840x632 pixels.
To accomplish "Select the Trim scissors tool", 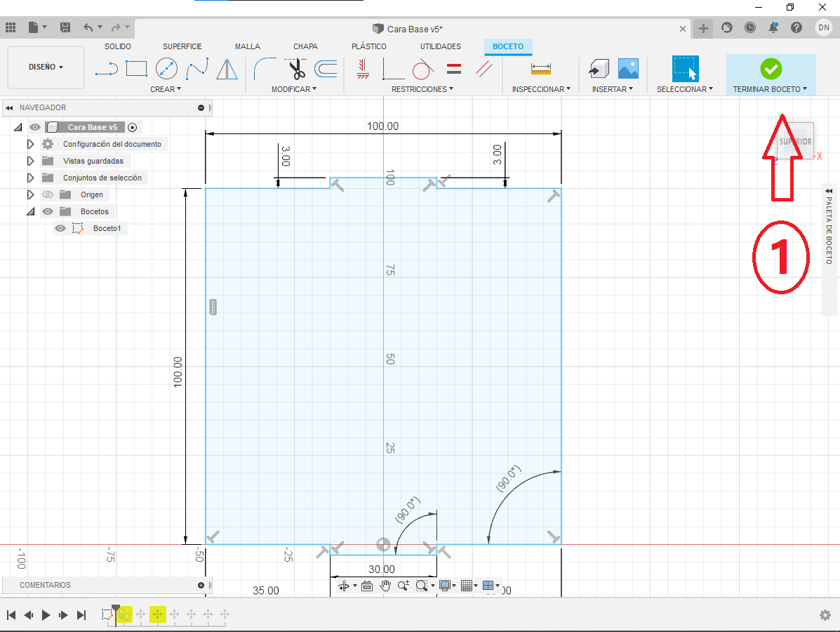I will (x=295, y=69).
